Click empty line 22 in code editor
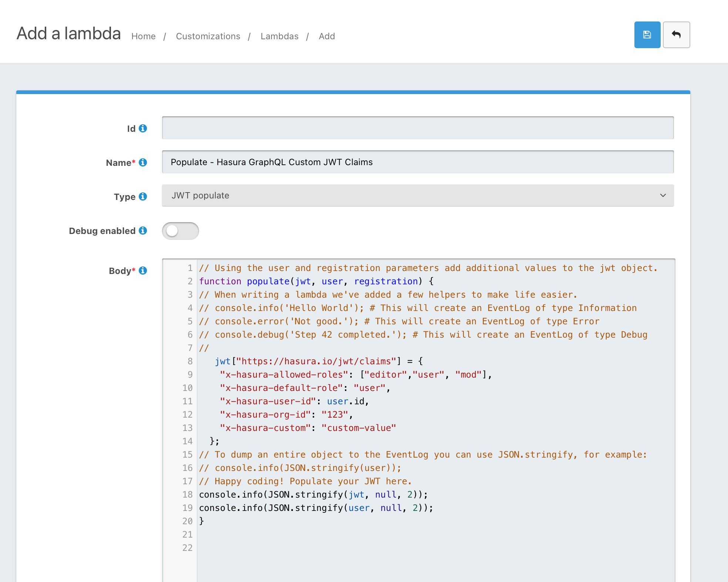 click(x=333, y=548)
